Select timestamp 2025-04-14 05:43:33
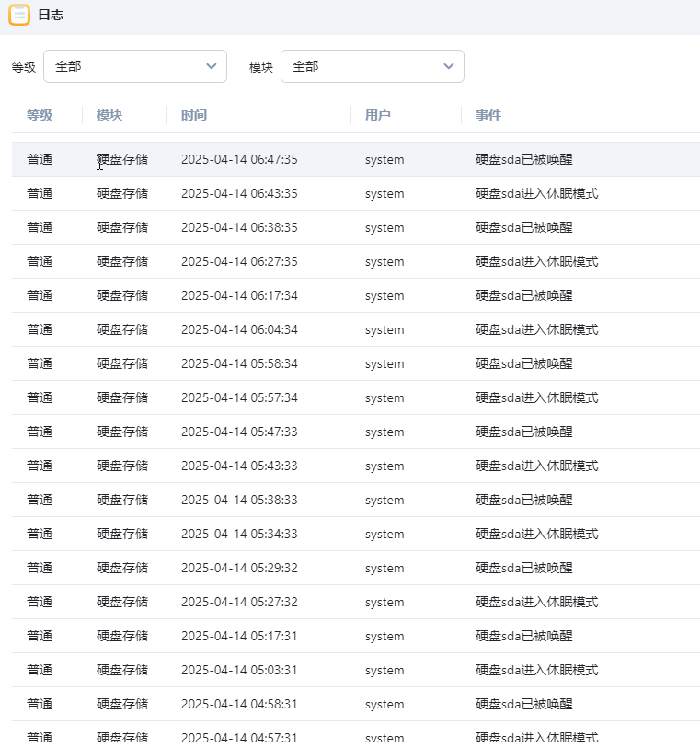The width and height of the screenshot is (700, 748). pyautogui.click(x=239, y=466)
